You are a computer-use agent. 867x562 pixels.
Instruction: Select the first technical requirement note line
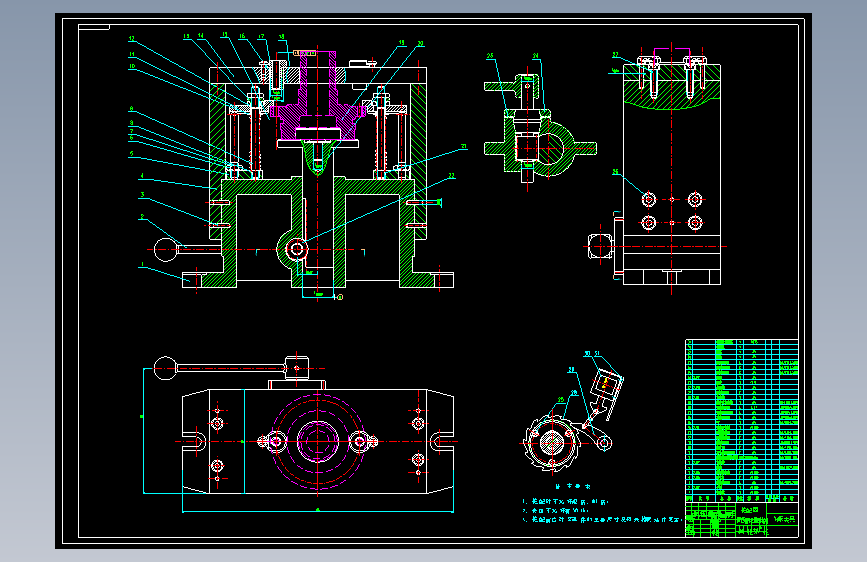(565, 502)
